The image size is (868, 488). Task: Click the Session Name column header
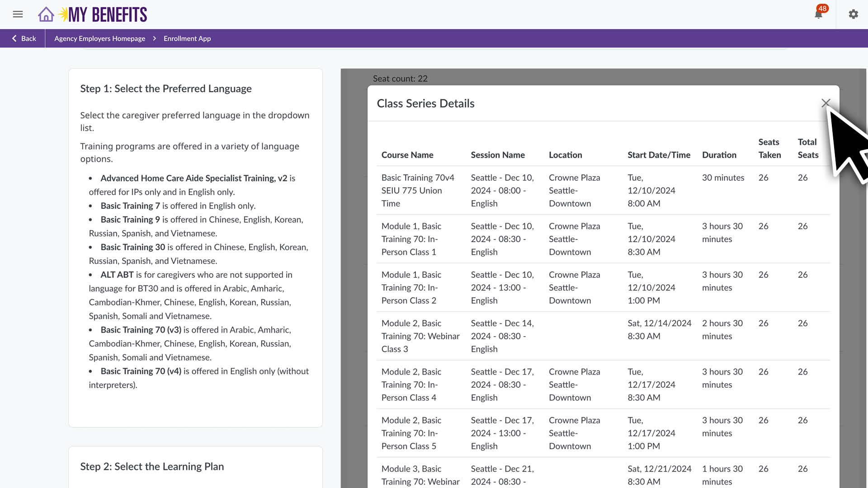point(497,155)
